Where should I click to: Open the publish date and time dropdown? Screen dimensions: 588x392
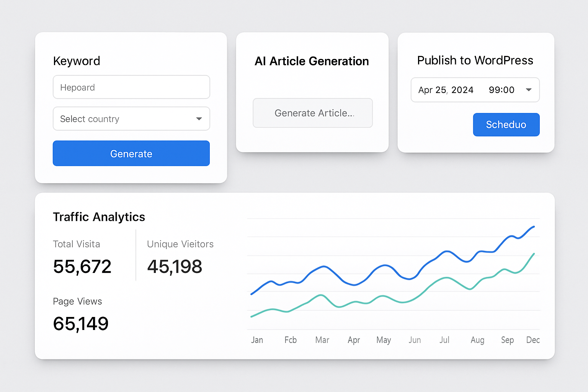tap(475, 90)
